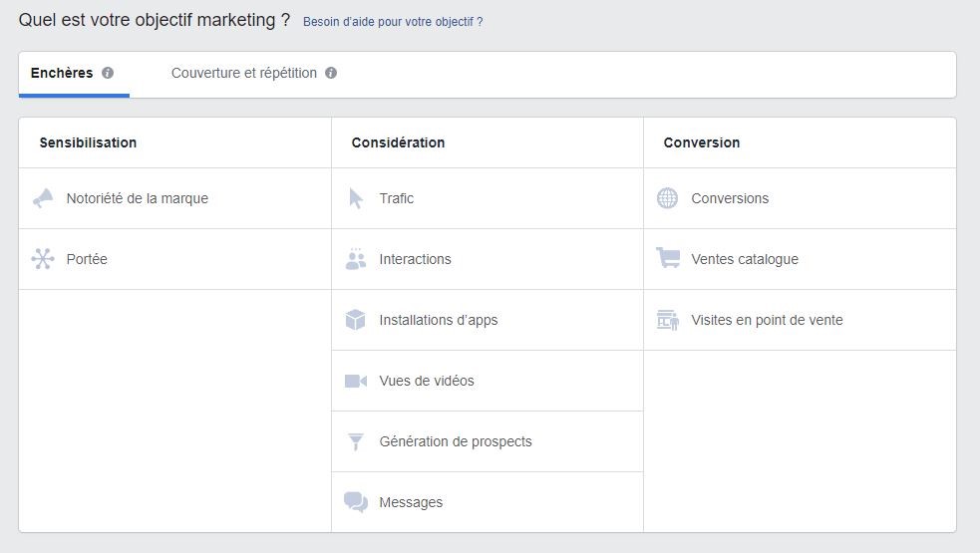Select the Génération de prospects objective

pyautogui.click(x=488, y=441)
